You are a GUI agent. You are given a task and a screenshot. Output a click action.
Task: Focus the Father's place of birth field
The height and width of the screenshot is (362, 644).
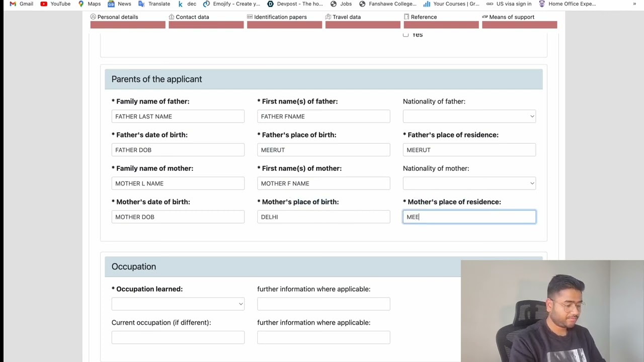click(324, 150)
